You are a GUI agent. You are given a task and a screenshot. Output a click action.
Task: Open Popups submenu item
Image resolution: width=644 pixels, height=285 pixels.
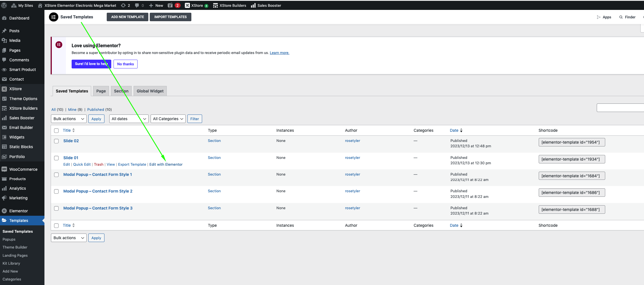[x=9, y=239]
